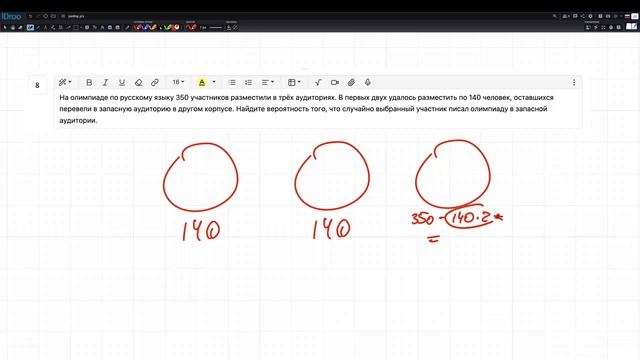
Task: Toggle italic formatting in text editor
Action: point(105,82)
